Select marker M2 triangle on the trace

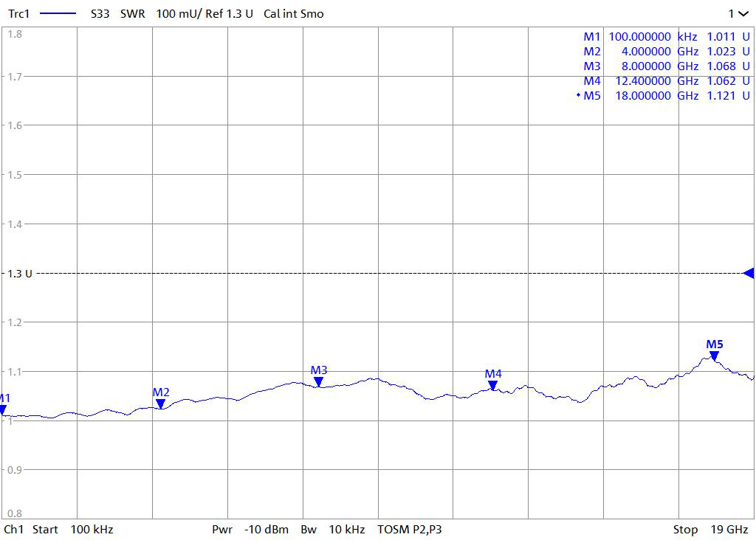click(x=160, y=404)
